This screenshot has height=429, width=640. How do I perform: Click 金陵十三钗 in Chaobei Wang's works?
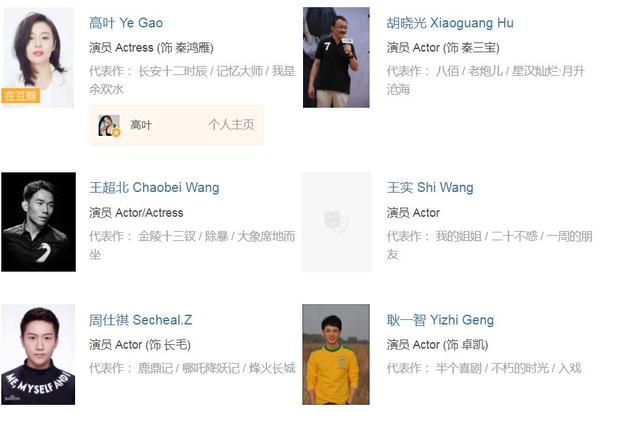tap(167, 236)
